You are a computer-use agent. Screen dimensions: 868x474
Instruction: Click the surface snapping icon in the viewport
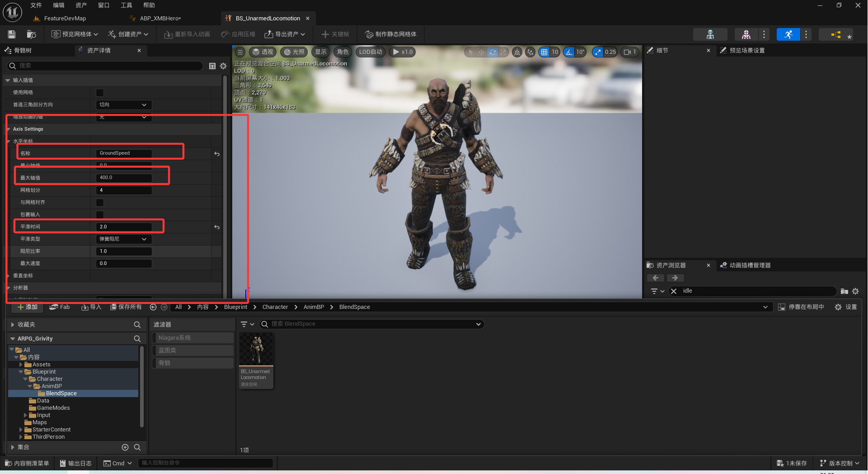530,52
